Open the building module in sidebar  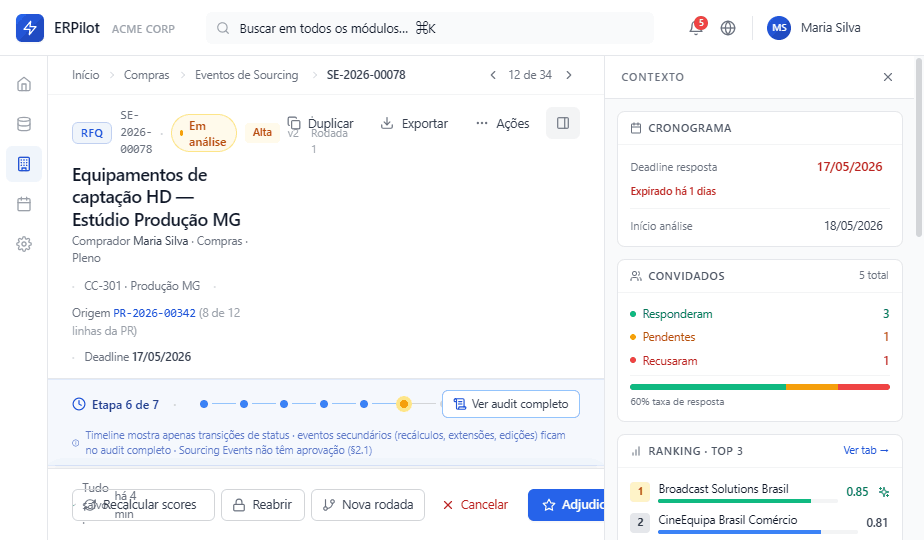point(24,164)
